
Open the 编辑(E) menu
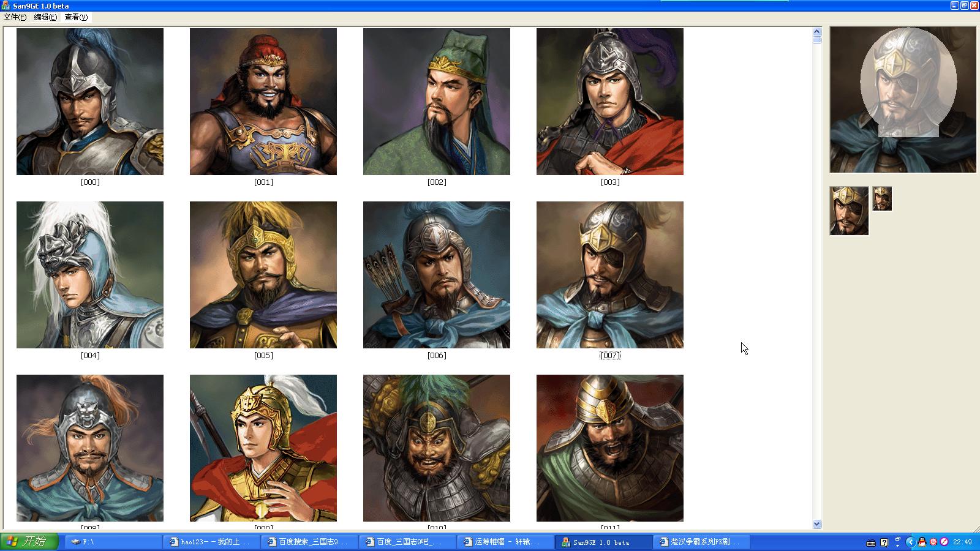[45, 17]
